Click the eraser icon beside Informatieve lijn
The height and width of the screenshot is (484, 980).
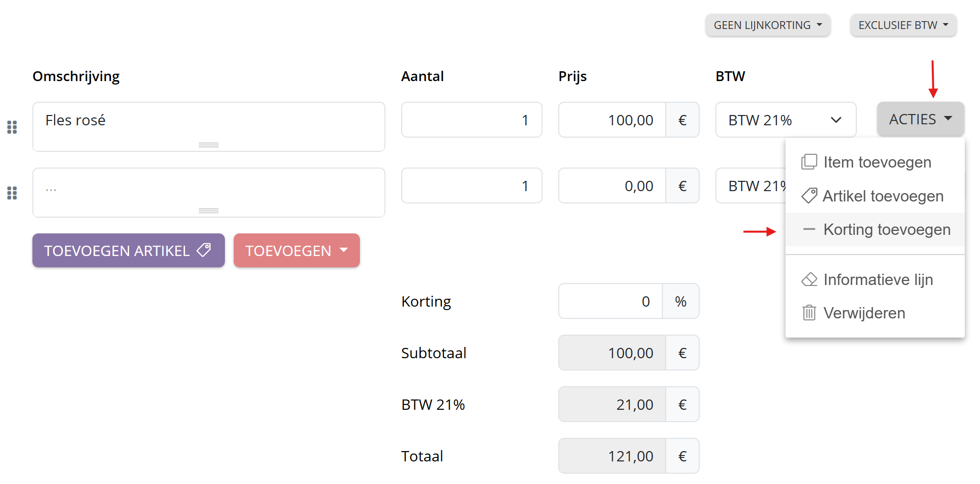[x=809, y=280]
